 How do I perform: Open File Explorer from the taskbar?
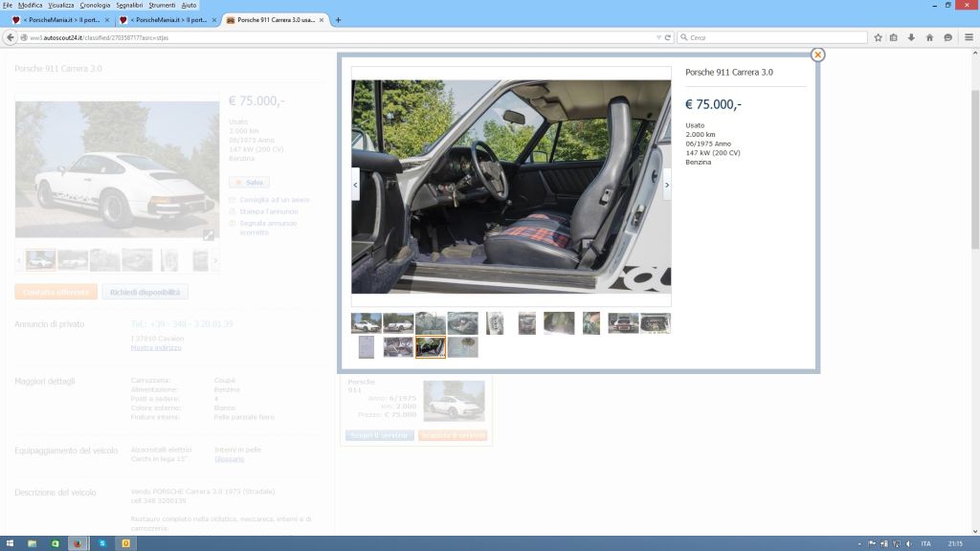point(32,543)
